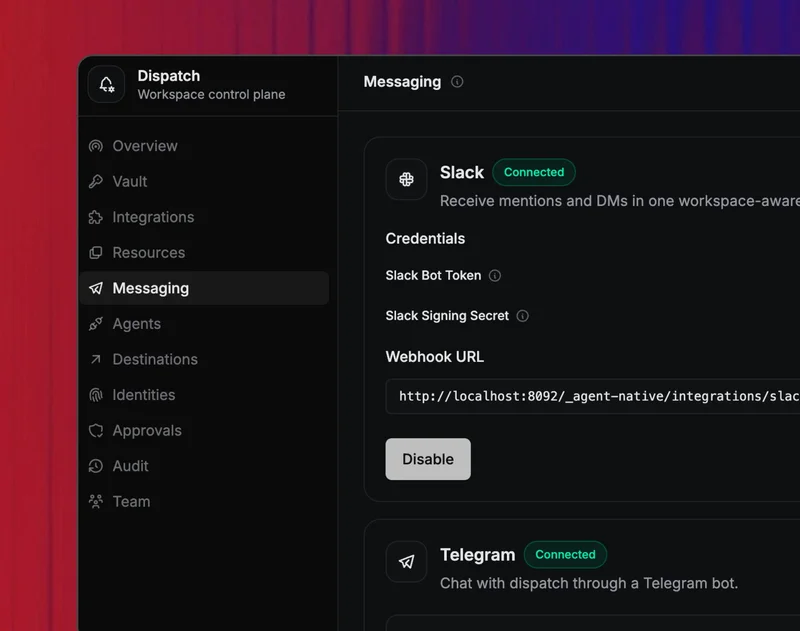Click the Identities fingerprint icon
This screenshot has height=631, width=800.
click(x=96, y=395)
